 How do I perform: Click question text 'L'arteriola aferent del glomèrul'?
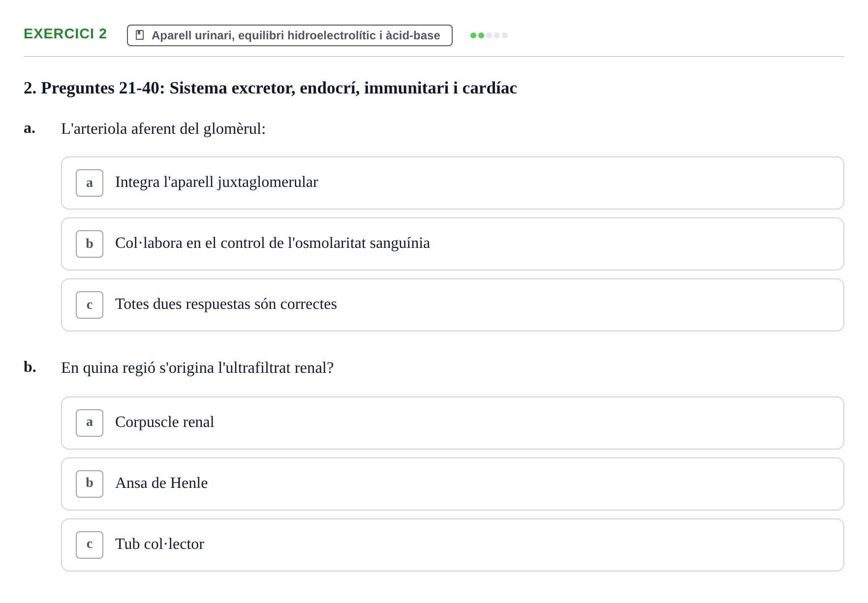(163, 129)
